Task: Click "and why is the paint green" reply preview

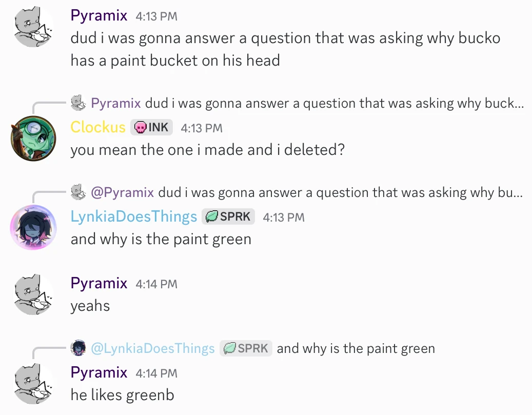Action: [x=356, y=349]
